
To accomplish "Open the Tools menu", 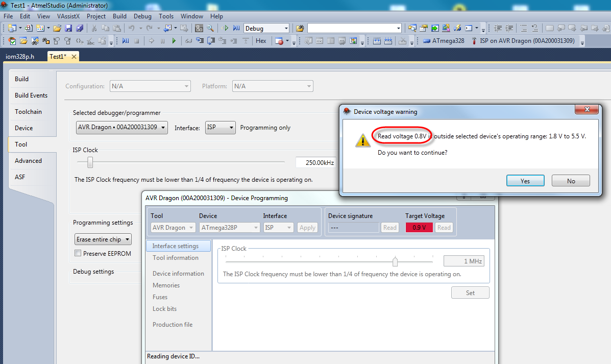I will point(166,16).
